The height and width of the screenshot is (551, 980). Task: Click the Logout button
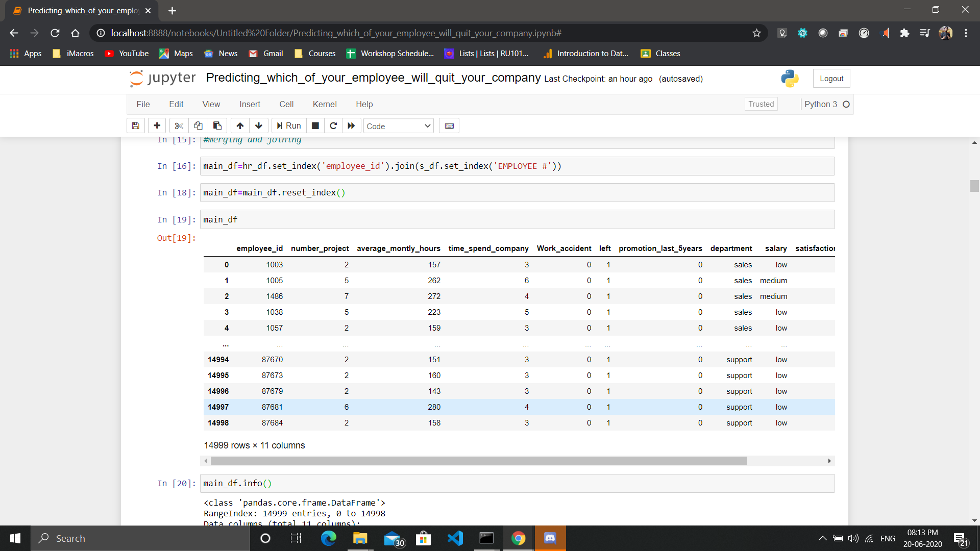coord(831,79)
